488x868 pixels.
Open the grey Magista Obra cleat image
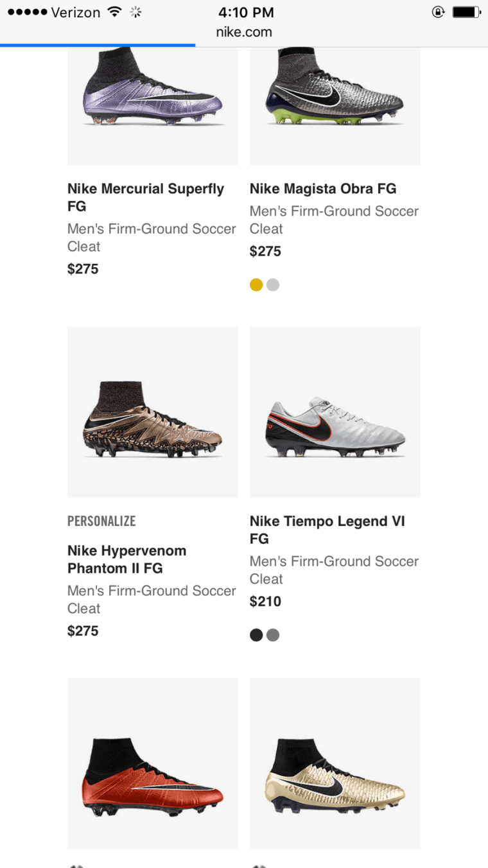[x=335, y=96]
